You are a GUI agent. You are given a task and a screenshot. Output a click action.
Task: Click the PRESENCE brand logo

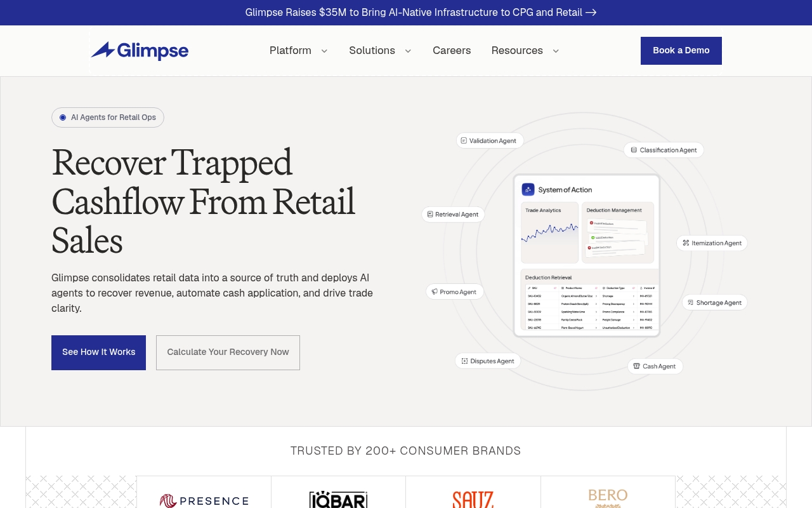(204, 500)
